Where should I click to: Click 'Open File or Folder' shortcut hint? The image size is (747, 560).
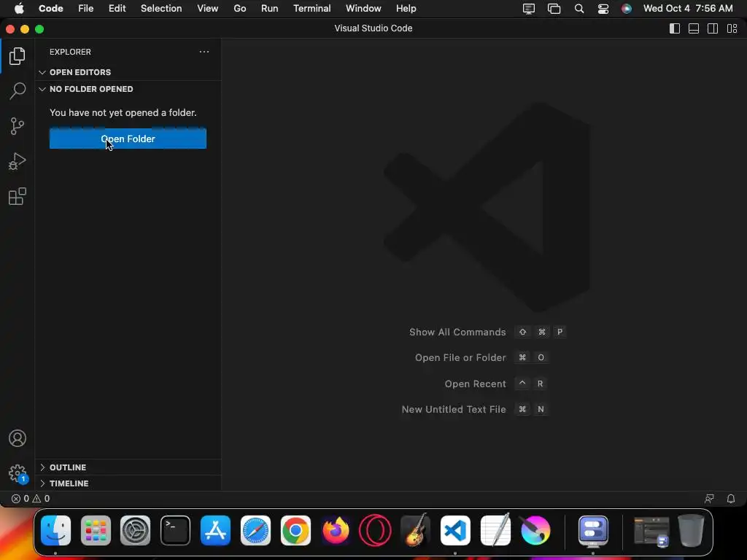481,357
